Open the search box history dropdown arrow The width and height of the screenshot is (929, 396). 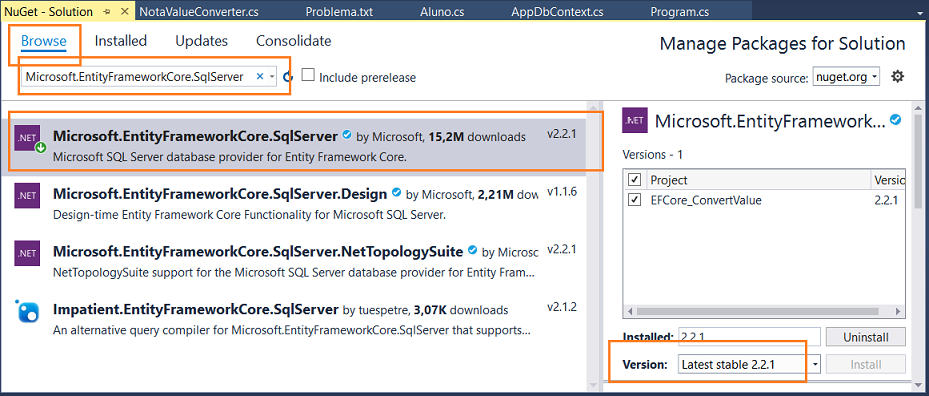271,77
